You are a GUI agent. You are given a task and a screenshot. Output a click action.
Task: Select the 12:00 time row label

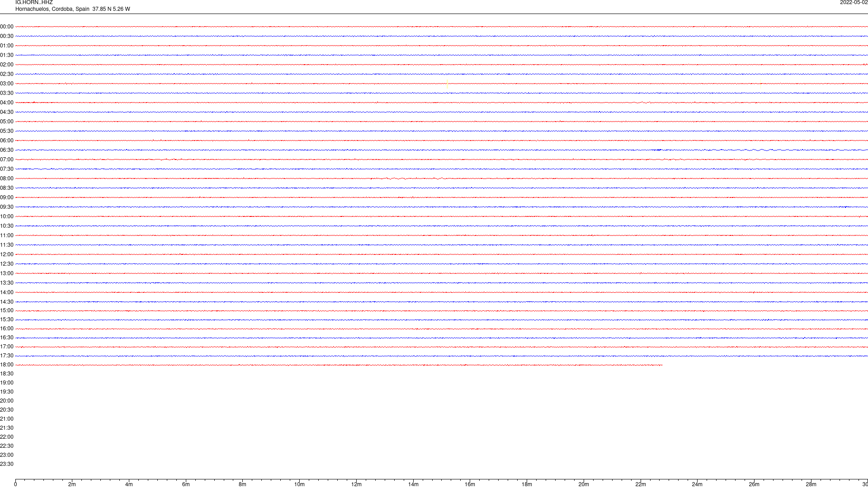click(7, 254)
